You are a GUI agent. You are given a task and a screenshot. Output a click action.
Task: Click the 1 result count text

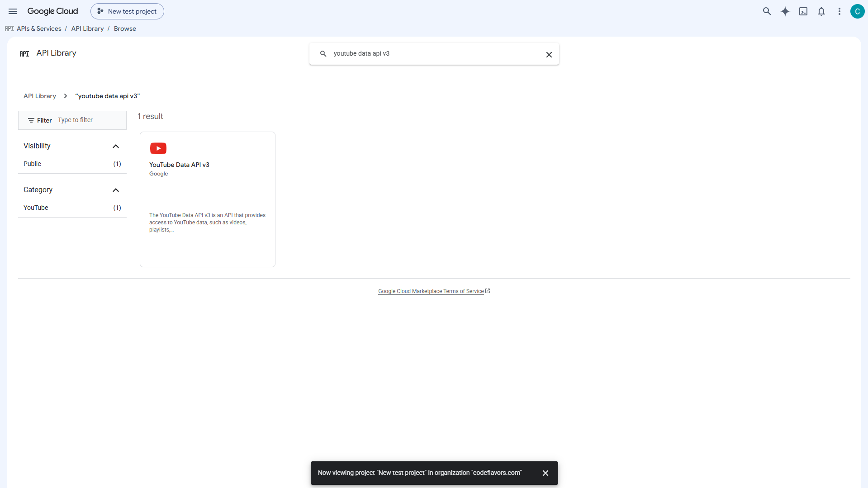click(150, 116)
